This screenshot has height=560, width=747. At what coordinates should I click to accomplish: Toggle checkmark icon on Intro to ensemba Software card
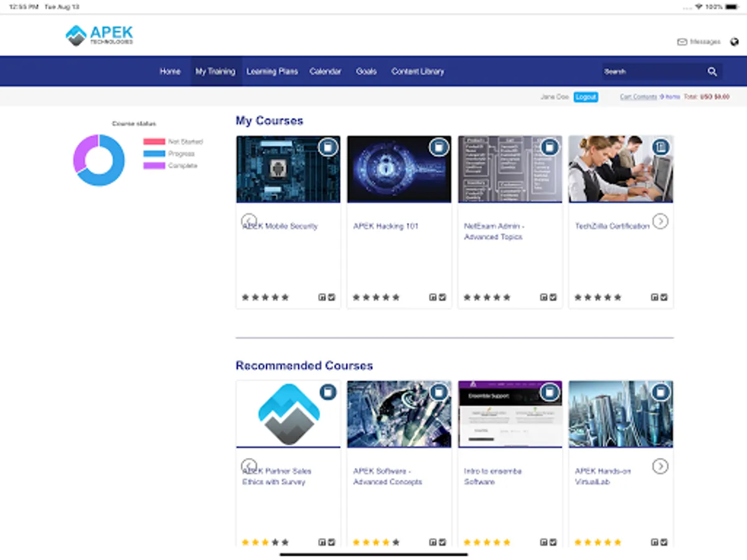point(553,542)
